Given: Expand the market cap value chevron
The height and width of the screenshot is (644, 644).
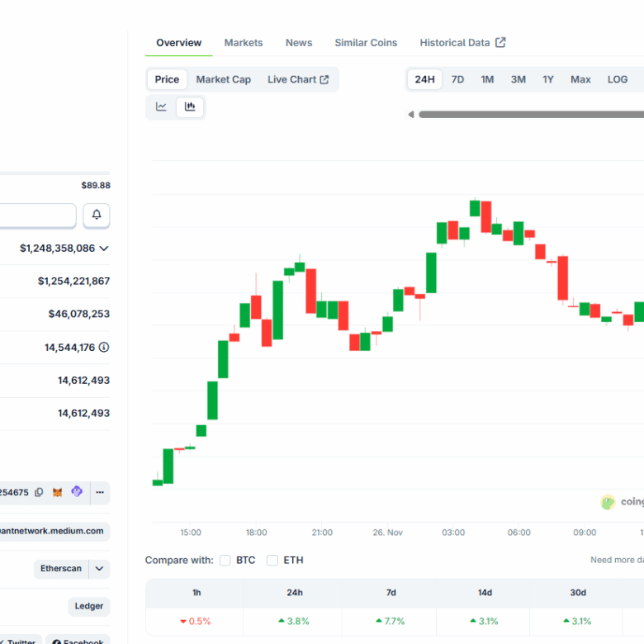Looking at the screenshot, I should 104,248.
